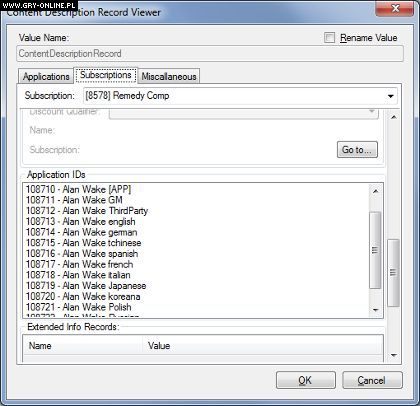Confirm with the OK button

pyautogui.click(x=306, y=380)
